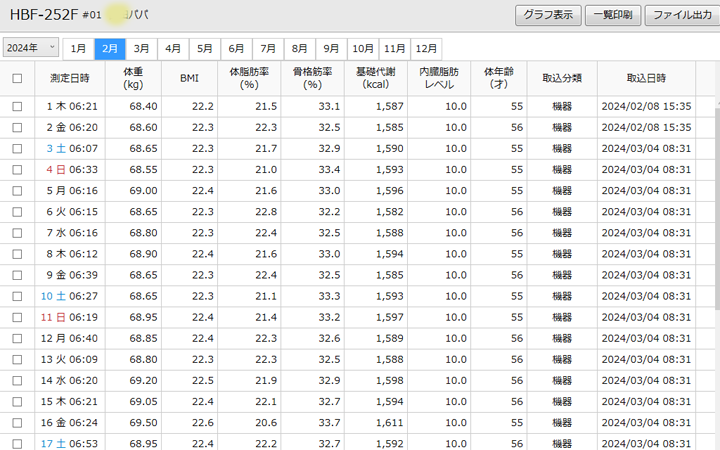Tick the checkbox for 4 日 06:33
The image size is (720, 450).
(17, 170)
